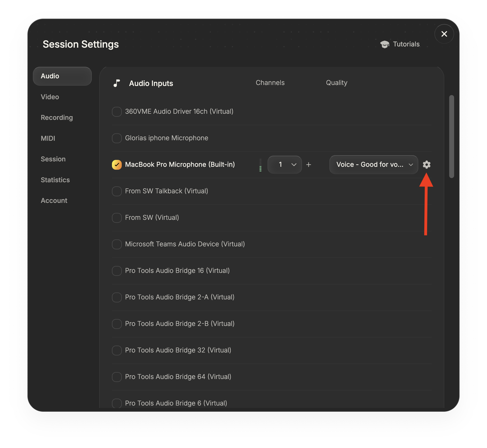Click the From SW Talkback (Virtual) label

(167, 191)
